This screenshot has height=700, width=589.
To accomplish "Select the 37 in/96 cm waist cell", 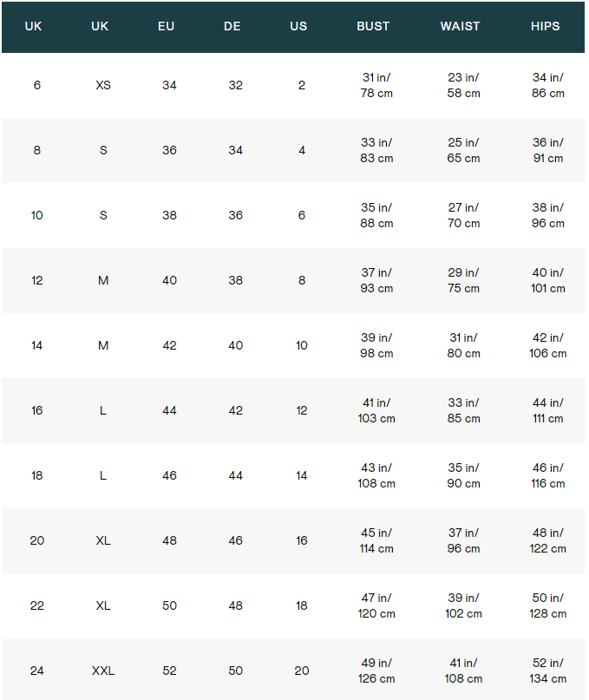I will coord(463,540).
